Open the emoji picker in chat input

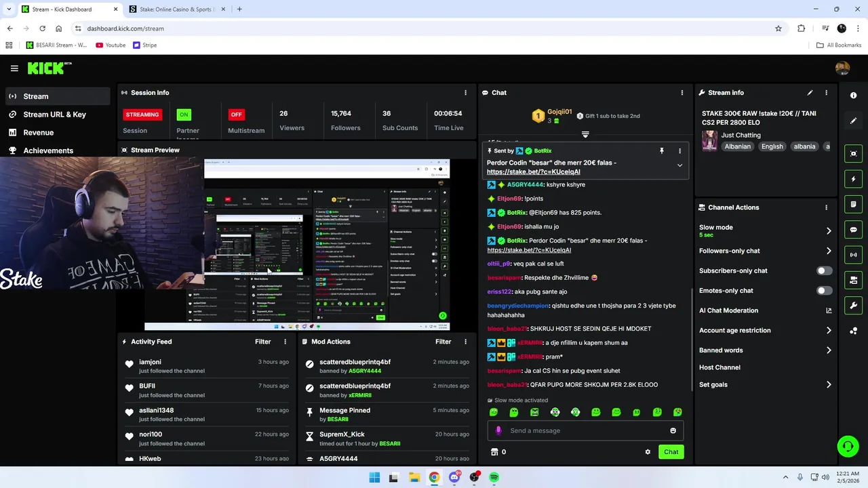673,430
